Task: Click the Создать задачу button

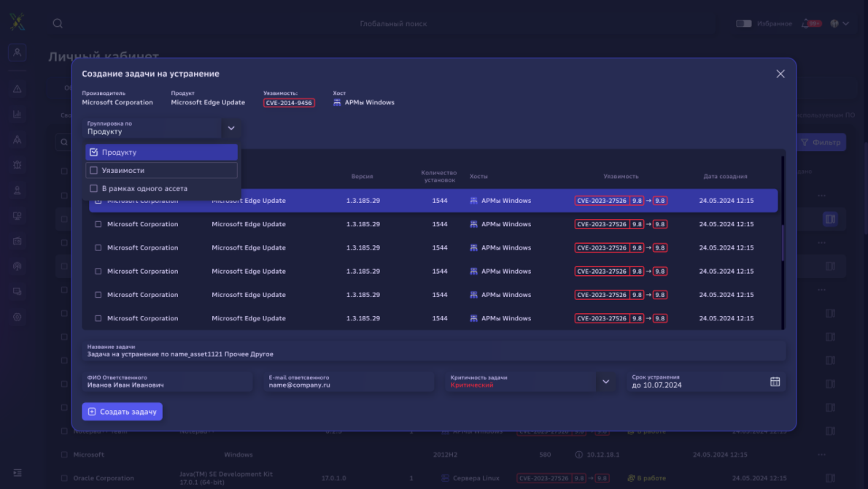Action: click(x=123, y=412)
